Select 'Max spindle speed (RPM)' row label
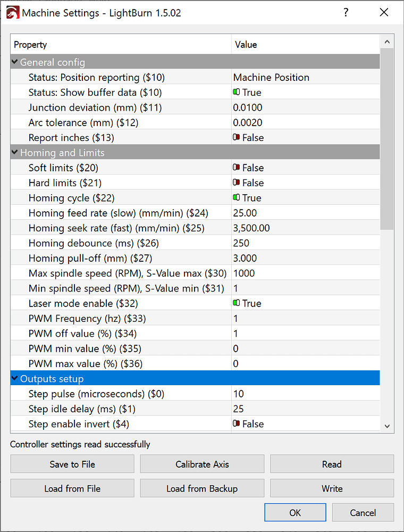The width and height of the screenshot is (404, 532). click(x=128, y=273)
